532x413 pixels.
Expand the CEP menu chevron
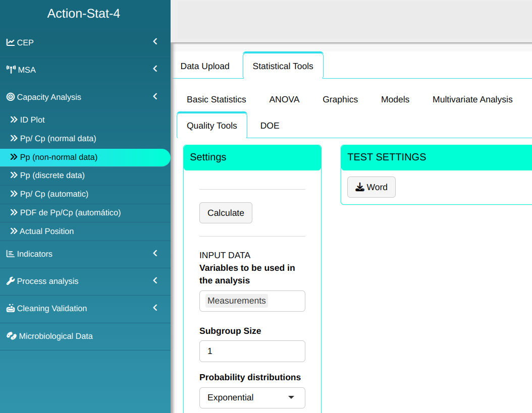tap(155, 42)
